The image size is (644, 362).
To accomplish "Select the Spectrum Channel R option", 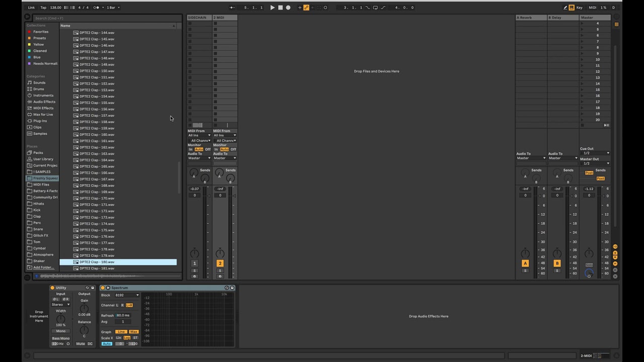I will click(122, 305).
